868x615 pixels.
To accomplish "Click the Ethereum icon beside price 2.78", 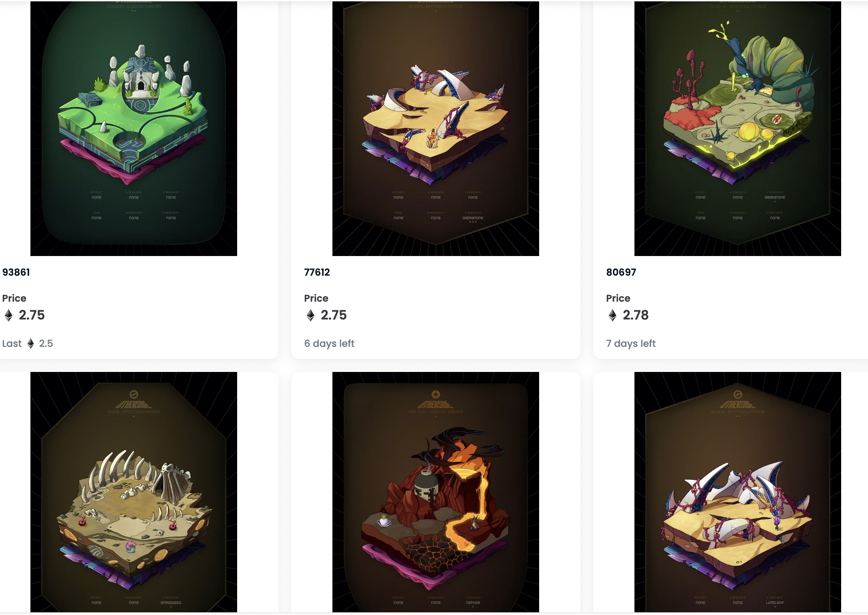I will pos(613,316).
